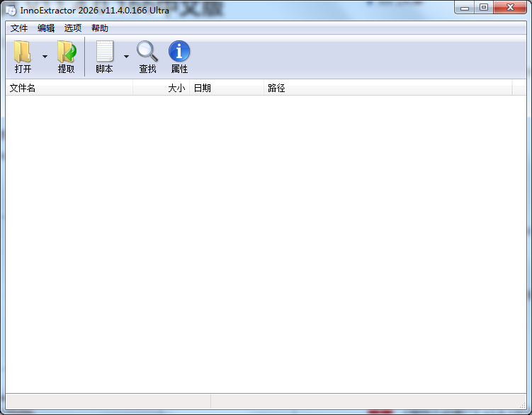Click the Extract (提取) toolbar icon
The height and width of the screenshot is (415, 532).
66,52
